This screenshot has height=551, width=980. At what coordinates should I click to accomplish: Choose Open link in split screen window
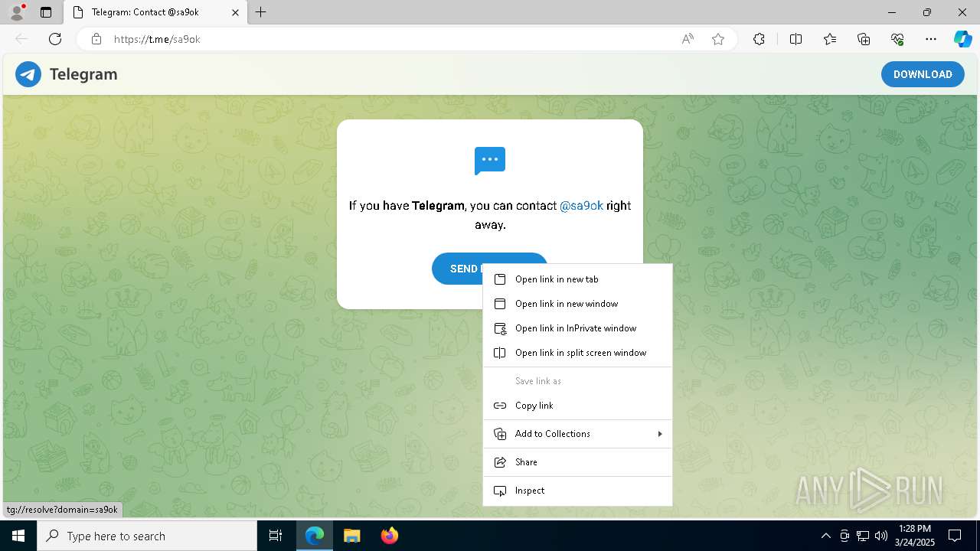pyautogui.click(x=577, y=353)
